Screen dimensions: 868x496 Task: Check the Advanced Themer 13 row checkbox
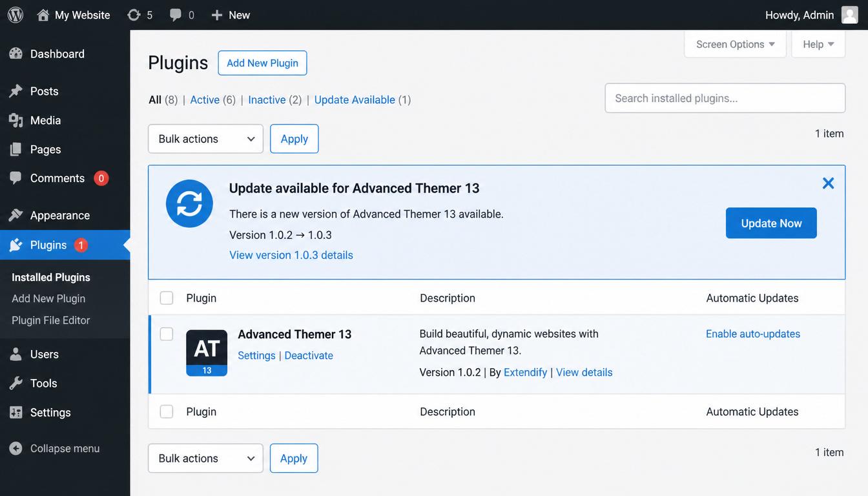pos(167,334)
